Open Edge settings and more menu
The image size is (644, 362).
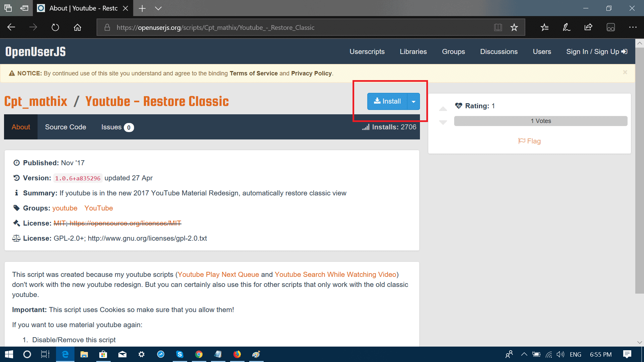pos(633,27)
